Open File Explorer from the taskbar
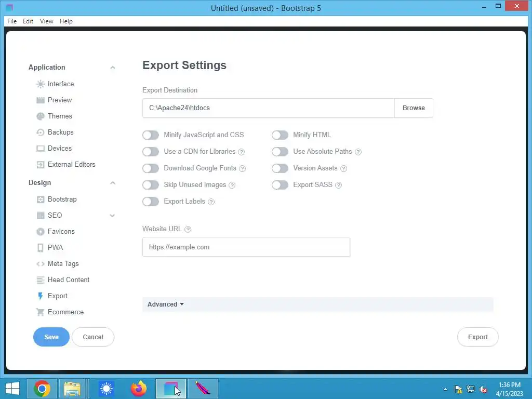Viewport: 532px width, 399px height. 72,389
